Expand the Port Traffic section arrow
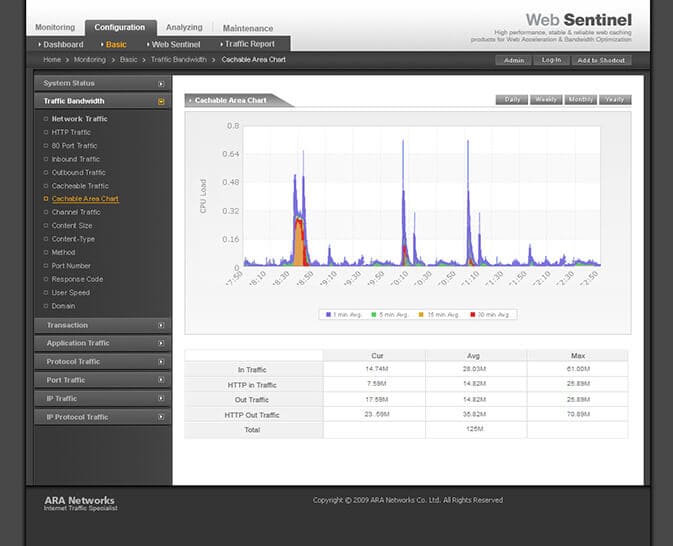 click(161, 380)
